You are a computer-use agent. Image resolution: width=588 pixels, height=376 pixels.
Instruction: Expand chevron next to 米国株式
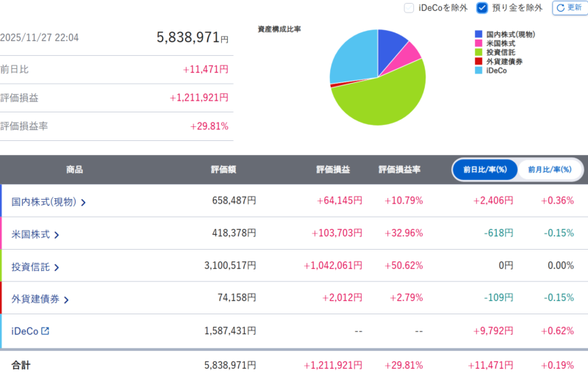[57, 235]
